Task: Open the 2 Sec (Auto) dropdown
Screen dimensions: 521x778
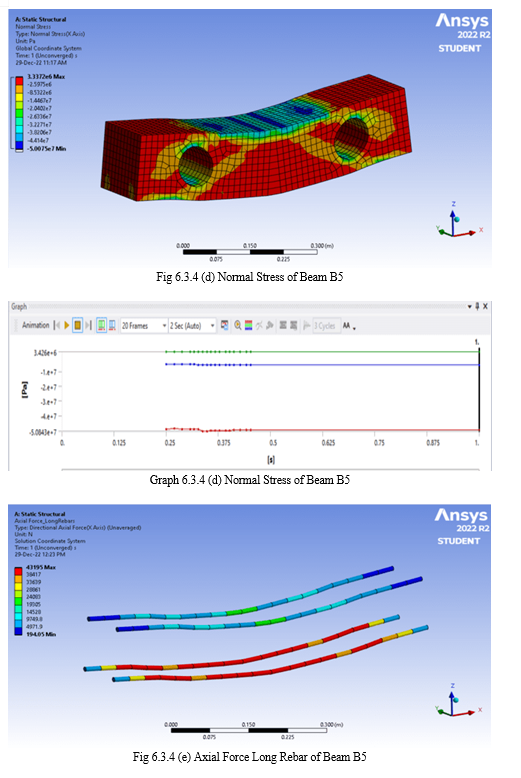Action: pos(193,325)
